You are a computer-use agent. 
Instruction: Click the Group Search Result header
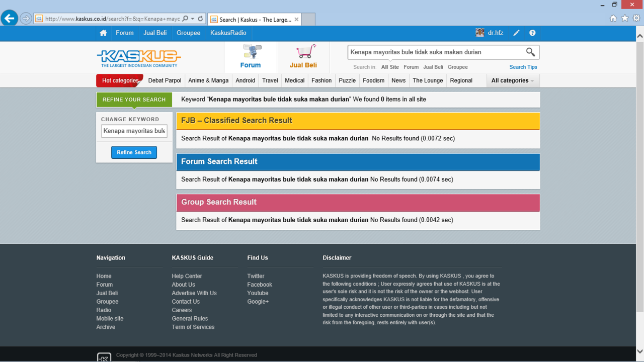(x=358, y=202)
